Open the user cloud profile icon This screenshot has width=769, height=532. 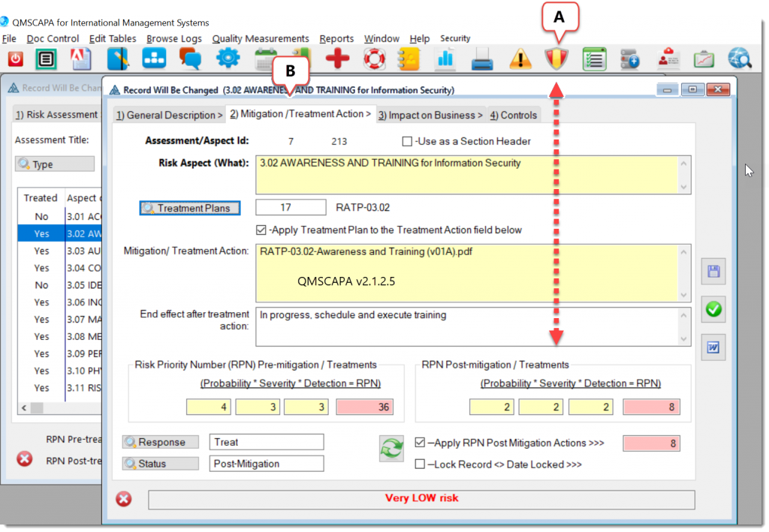tap(668, 59)
